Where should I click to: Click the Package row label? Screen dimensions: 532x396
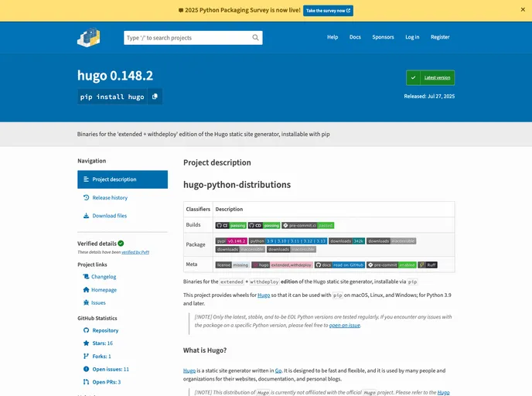196,244
